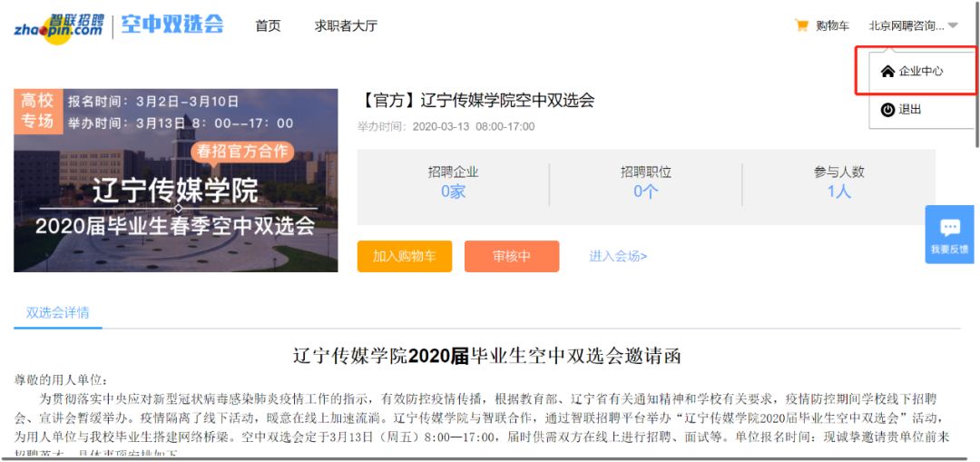
Task: Open the 北京网聘咨询 account name menu
Action: pyautogui.click(x=906, y=25)
